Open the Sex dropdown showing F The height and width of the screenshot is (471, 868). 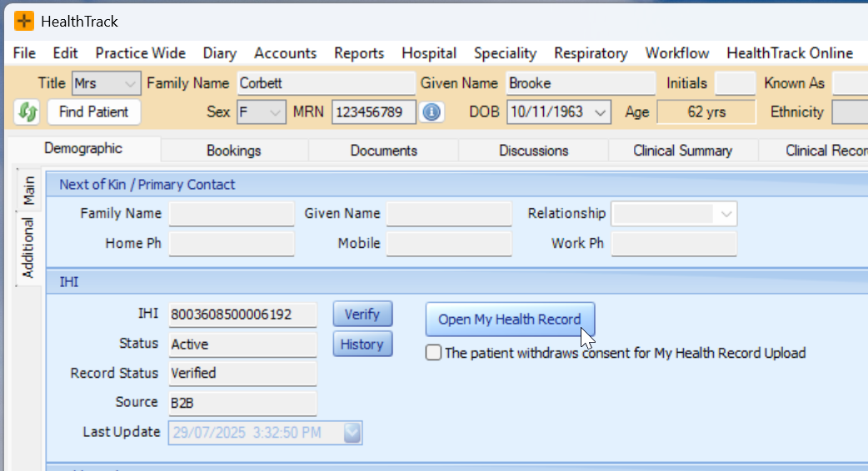pos(262,112)
